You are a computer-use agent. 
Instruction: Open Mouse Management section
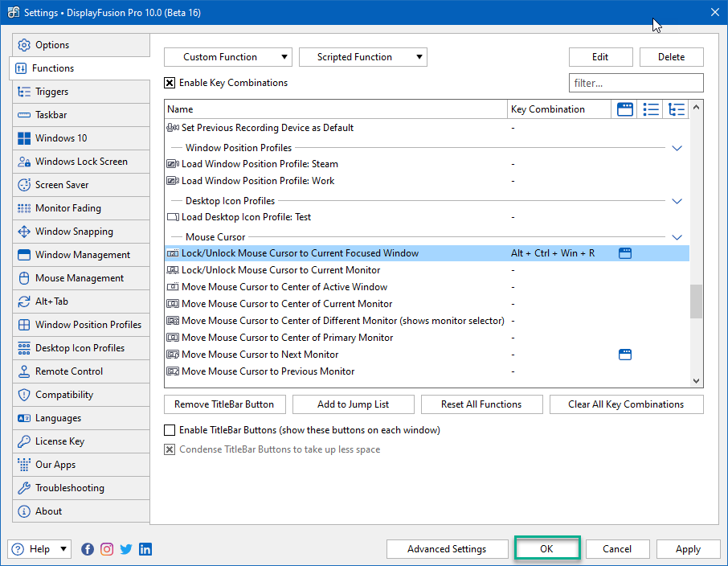tap(81, 278)
